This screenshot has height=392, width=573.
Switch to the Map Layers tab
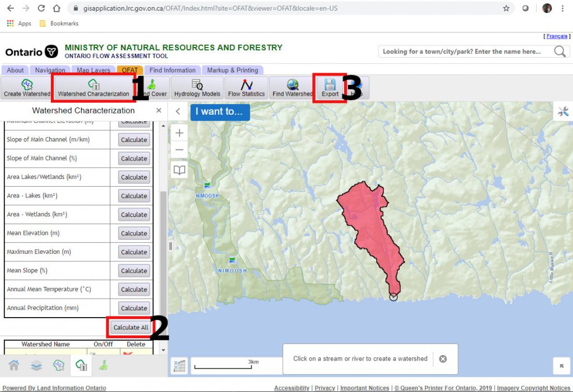tap(92, 70)
